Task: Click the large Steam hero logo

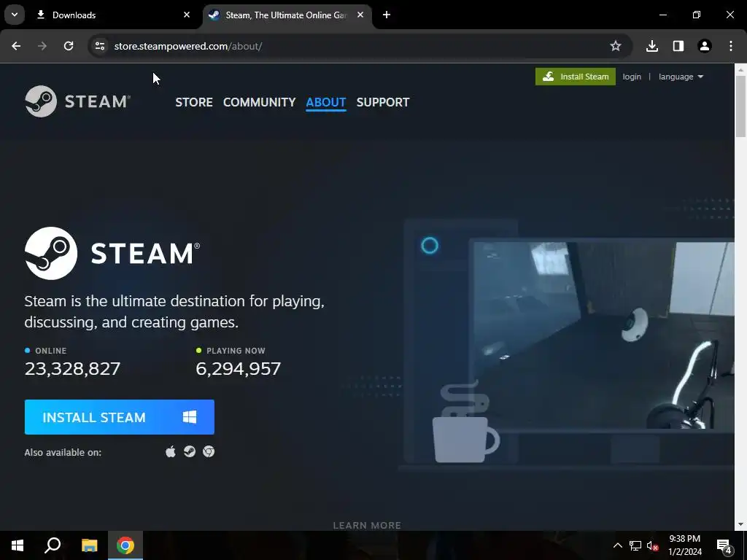Action: tap(112, 253)
